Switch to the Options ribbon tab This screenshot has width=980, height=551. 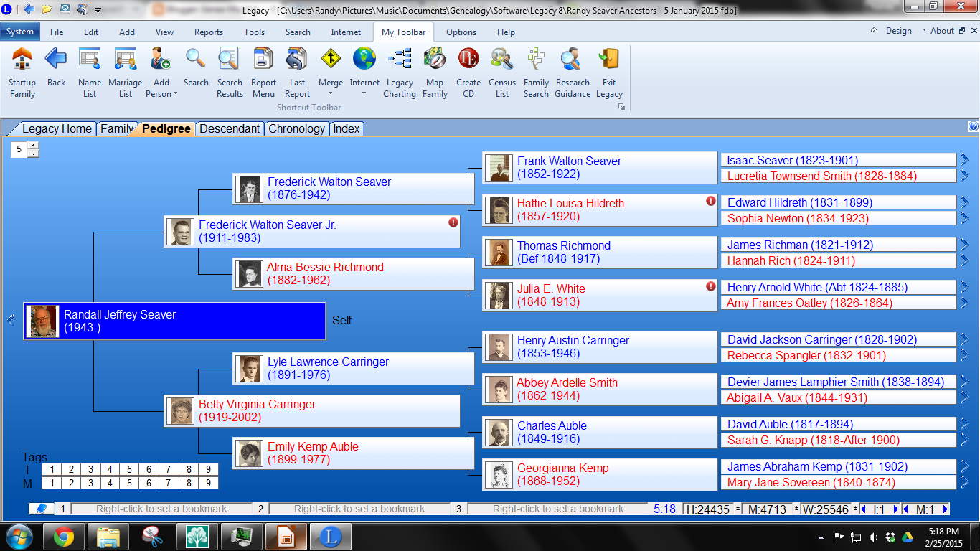pos(461,32)
